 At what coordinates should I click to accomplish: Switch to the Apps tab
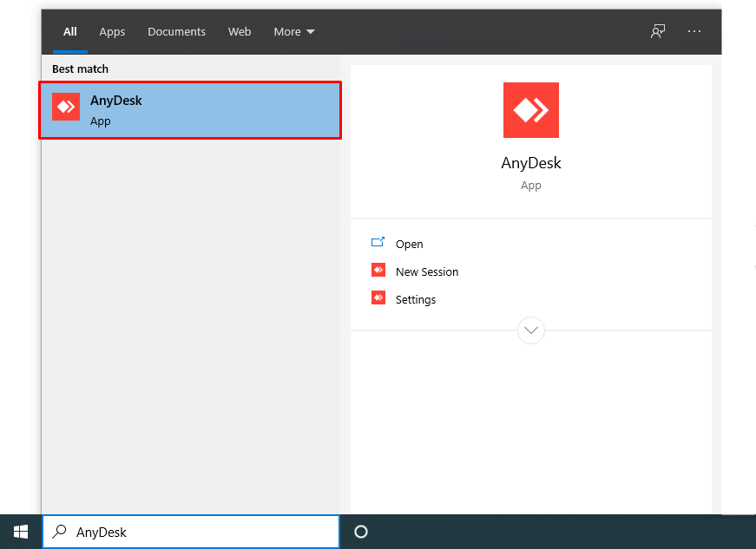112,32
